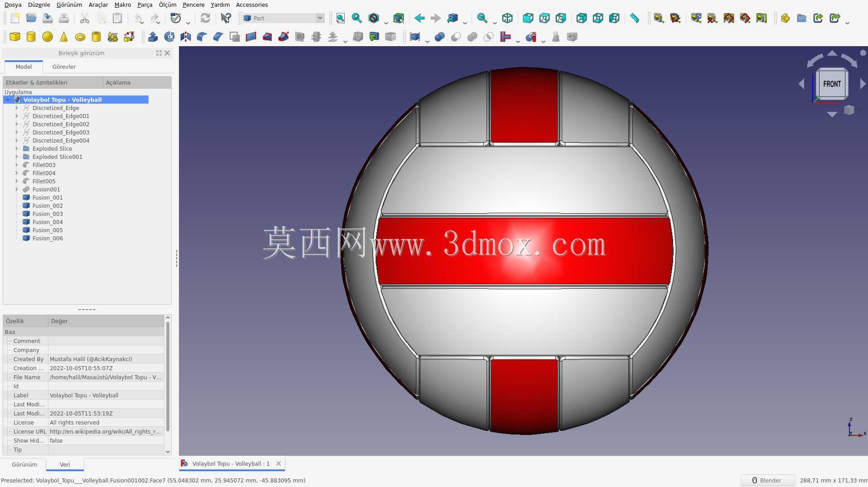Click the Save document icon
The height and width of the screenshot is (487, 868).
[48, 18]
